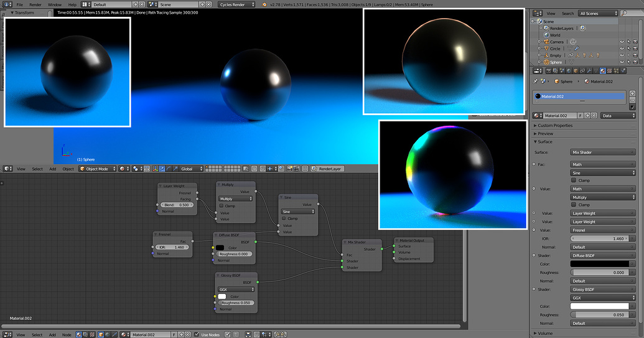Click the View button in outliner header
Viewport: 644px width, 338px height.
[x=551, y=14]
